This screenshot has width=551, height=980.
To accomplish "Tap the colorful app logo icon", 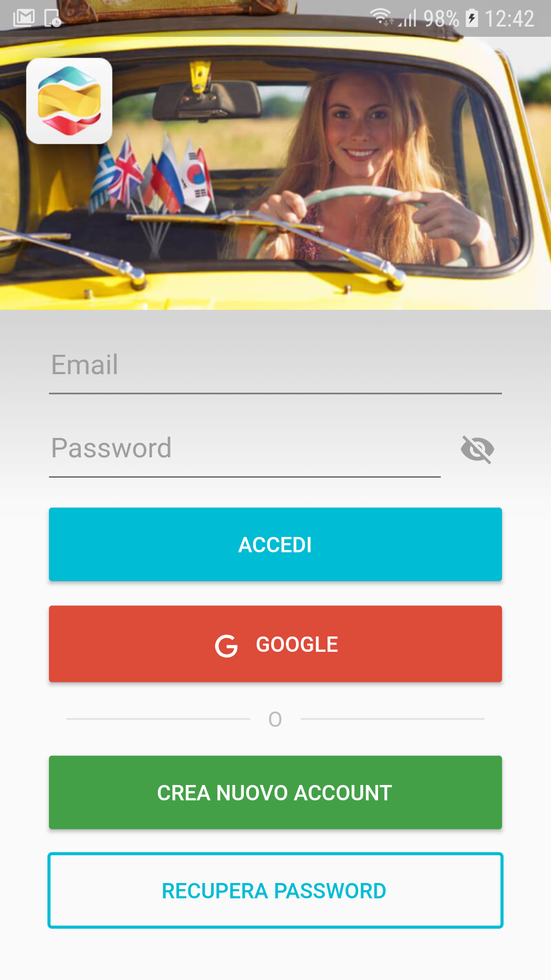I will point(69,101).
